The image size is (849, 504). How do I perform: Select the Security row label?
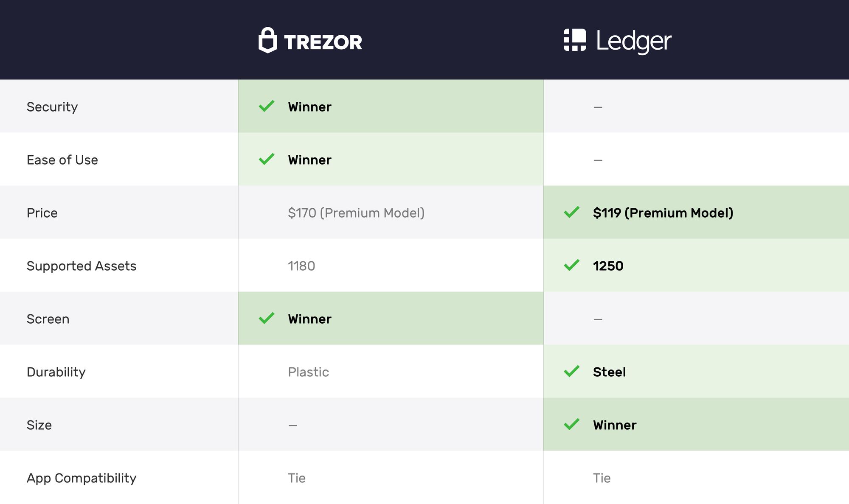(52, 107)
